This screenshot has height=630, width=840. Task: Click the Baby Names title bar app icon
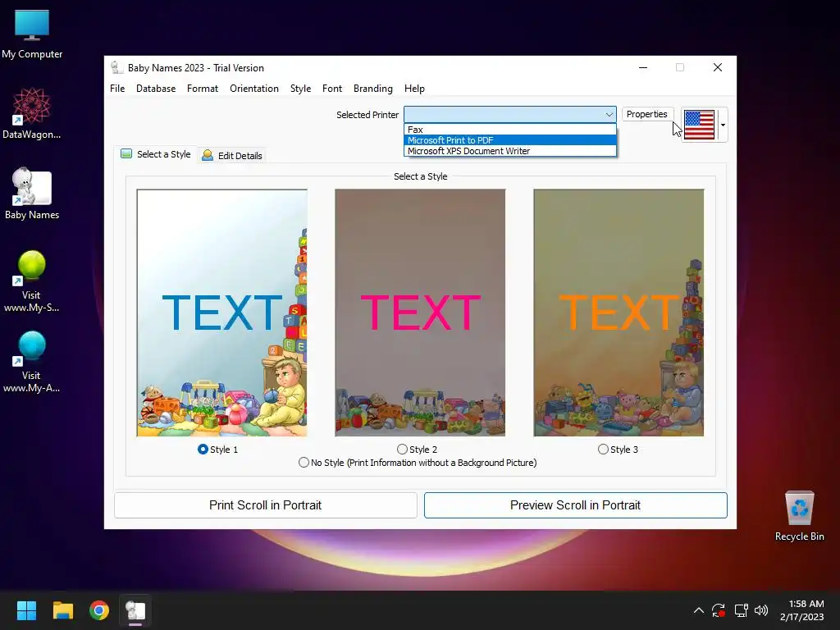click(116, 67)
